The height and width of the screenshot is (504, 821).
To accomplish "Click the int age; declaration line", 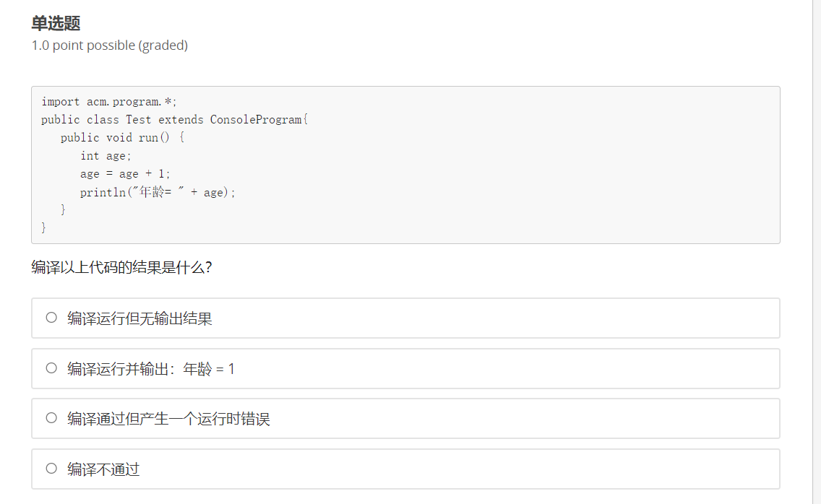I will (x=106, y=156).
